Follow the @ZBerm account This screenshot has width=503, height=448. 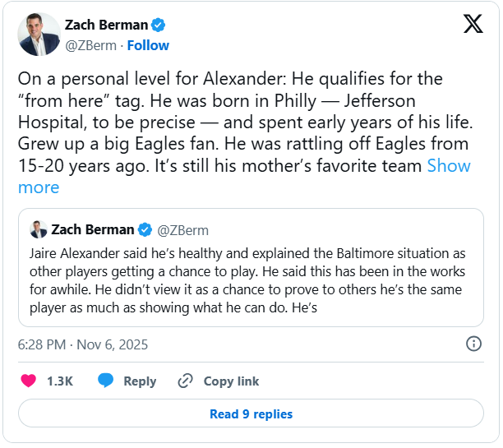point(149,45)
